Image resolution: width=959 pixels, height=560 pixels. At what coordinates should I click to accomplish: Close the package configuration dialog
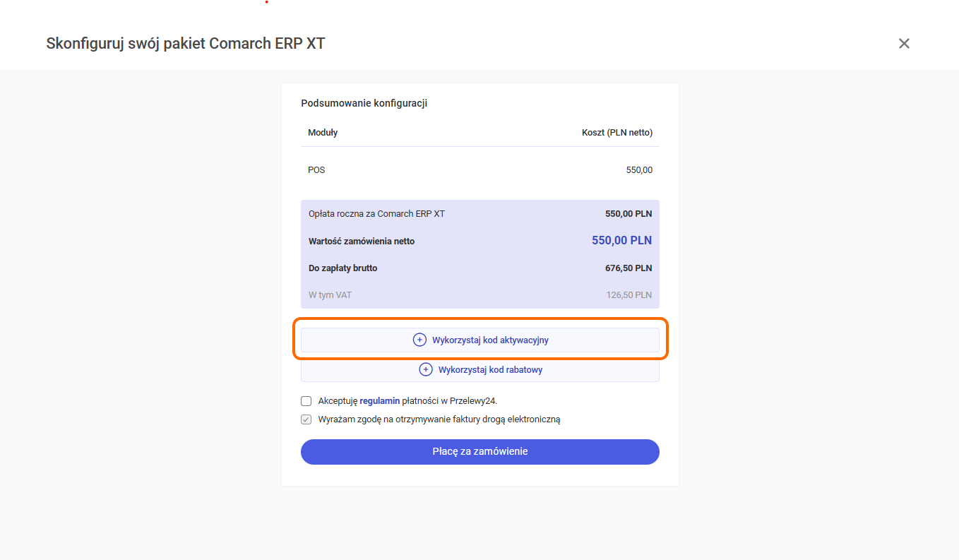click(904, 44)
